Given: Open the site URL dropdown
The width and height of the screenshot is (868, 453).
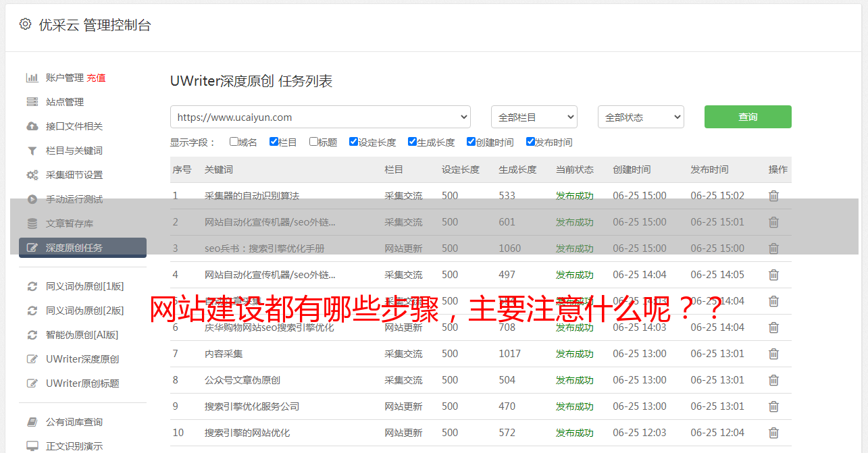Looking at the screenshot, I should pos(320,117).
